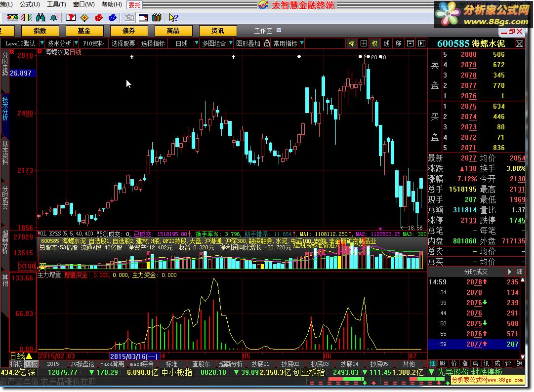Screen dimensions: 534x392
Task: Open the 日线 period selector at chart bottom
Action: 21,356
